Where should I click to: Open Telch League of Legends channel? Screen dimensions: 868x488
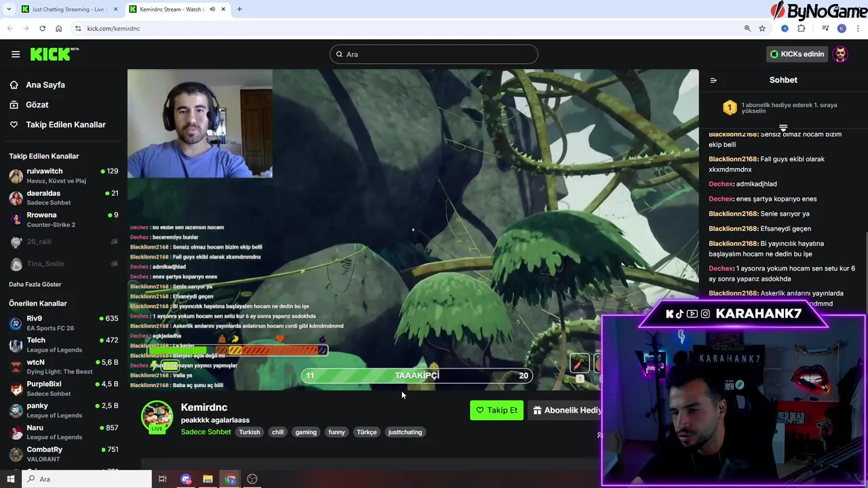click(64, 344)
